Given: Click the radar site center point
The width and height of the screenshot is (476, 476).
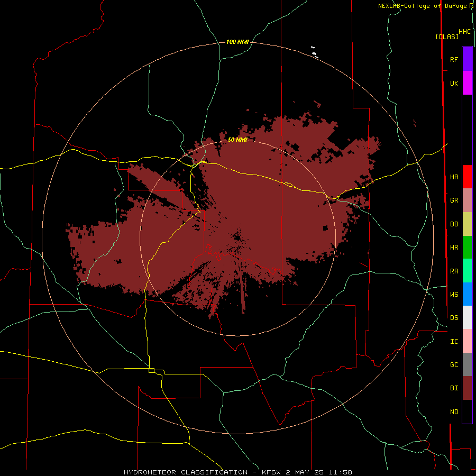Looking at the screenshot, I should [x=237, y=237].
